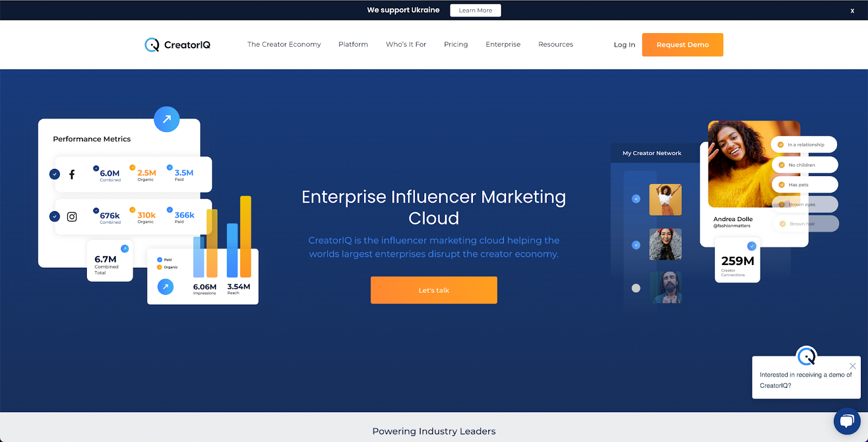Click the "Performance Metrics" title

click(x=92, y=139)
